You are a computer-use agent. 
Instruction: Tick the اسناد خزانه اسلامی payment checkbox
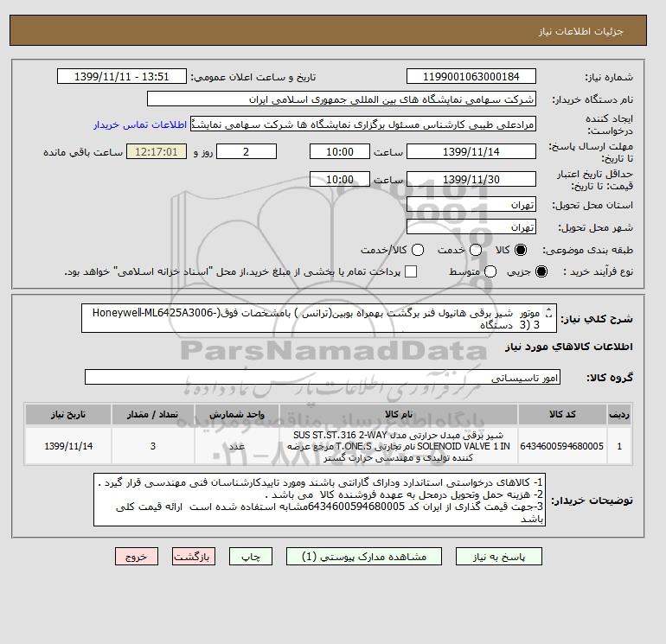(x=411, y=271)
